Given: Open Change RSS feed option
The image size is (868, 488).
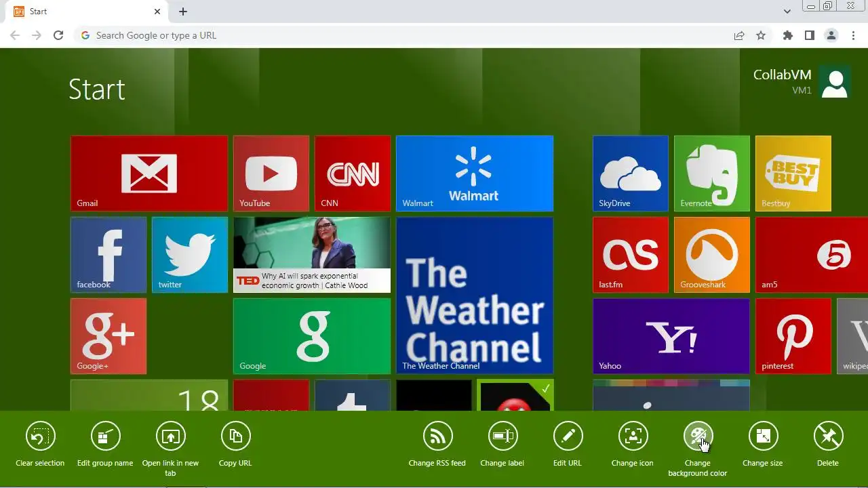Looking at the screenshot, I should pos(437,436).
